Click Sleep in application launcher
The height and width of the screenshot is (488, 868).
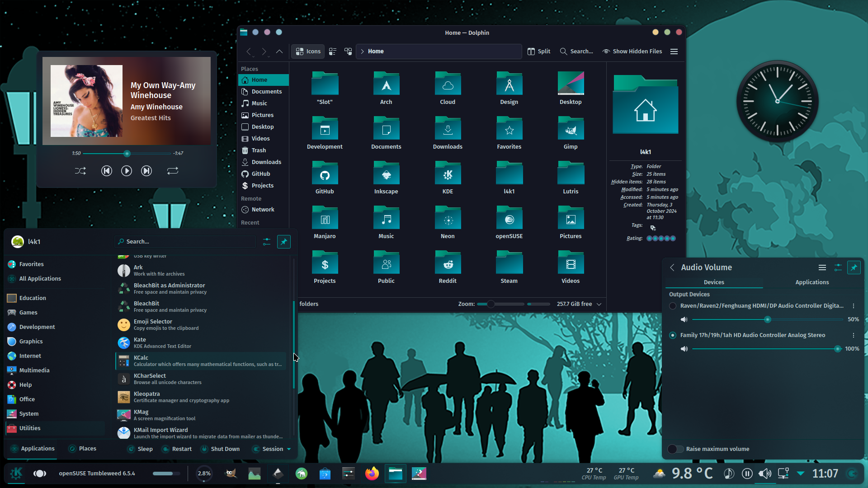point(140,449)
